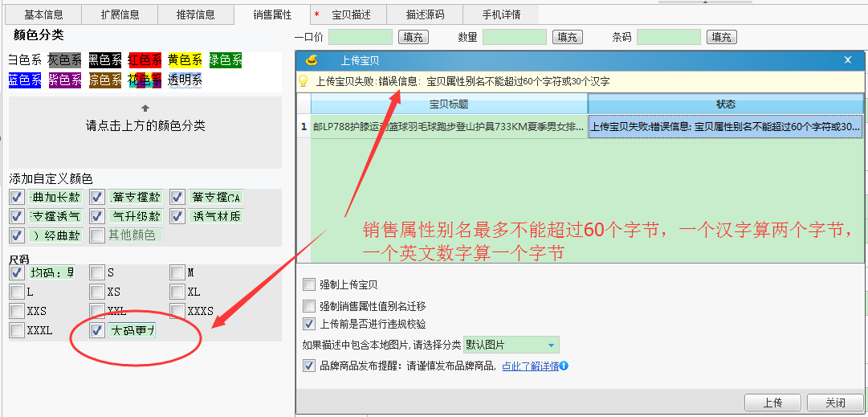Check the XXXL size checkbox
The image size is (868, 417).
pyautogui.click(x=17, y=330)
